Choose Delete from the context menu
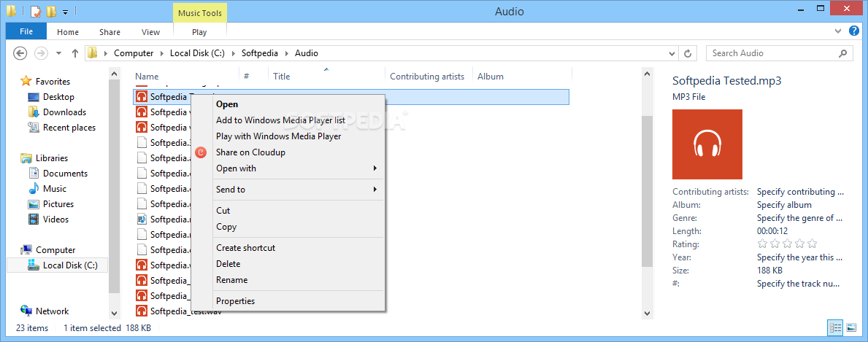This screenshot has height=342, width=868. pyautogui.click(x=288, y=264)
